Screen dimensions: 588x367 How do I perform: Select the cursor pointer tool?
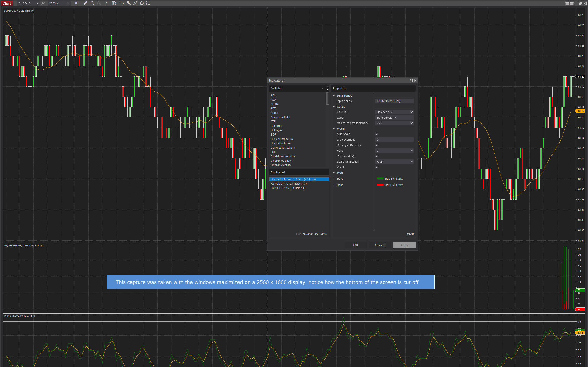pyautogui.click(x=106, y=3)
